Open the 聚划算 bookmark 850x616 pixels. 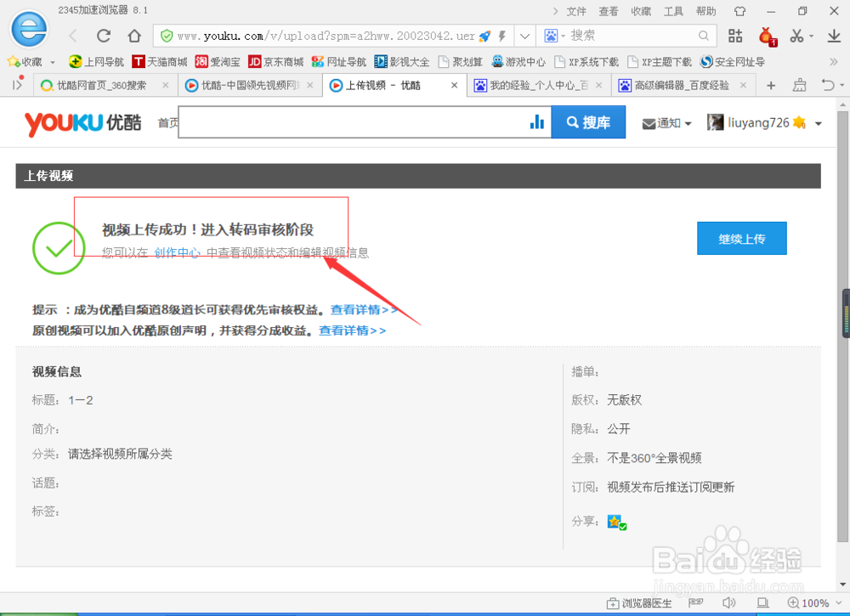(x=460, y=62)
